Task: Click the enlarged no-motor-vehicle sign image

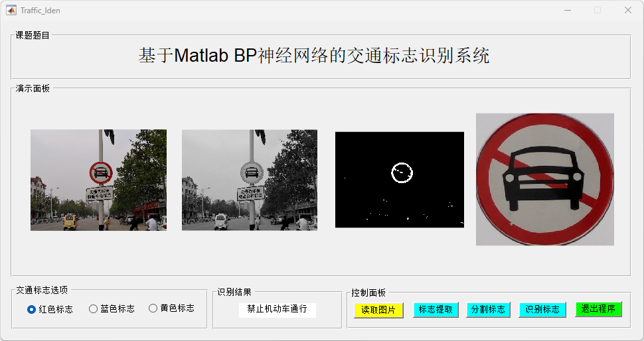Action: click(545, 179)
